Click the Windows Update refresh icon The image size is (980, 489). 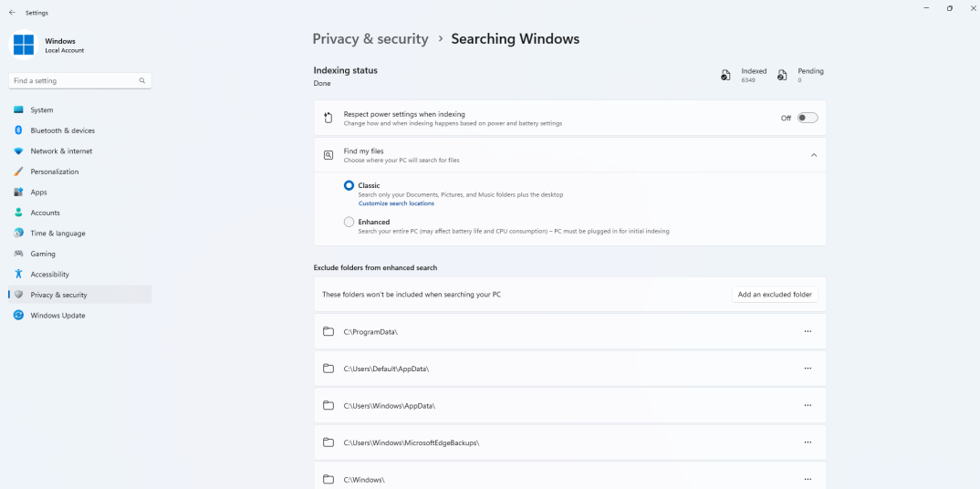[x=19, y=316]
